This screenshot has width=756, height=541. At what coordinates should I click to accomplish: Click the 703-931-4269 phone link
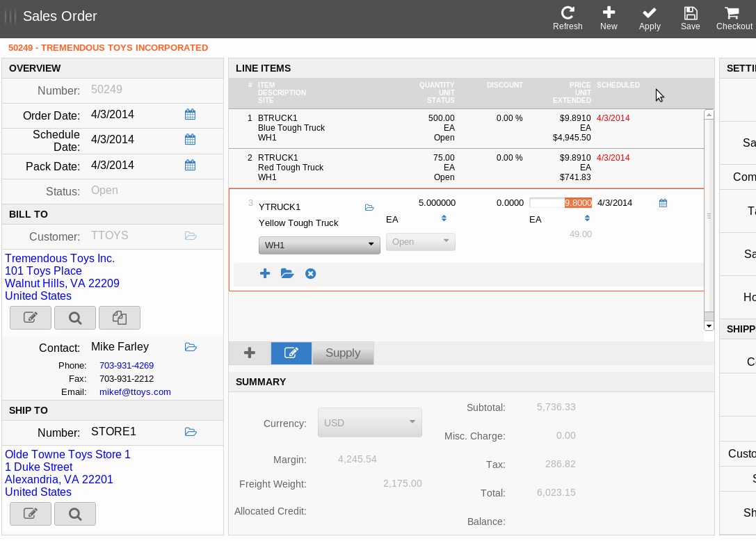[x=127, y=366]
